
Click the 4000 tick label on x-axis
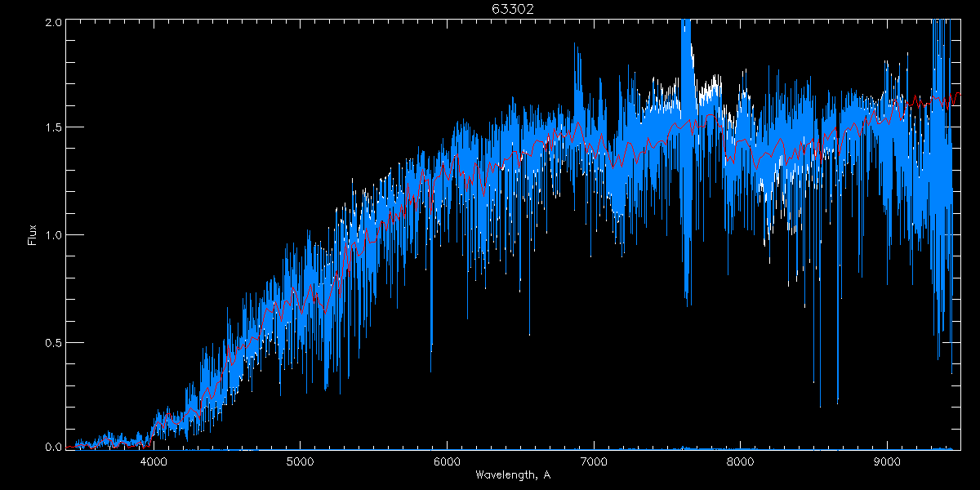tap(154, 461)
